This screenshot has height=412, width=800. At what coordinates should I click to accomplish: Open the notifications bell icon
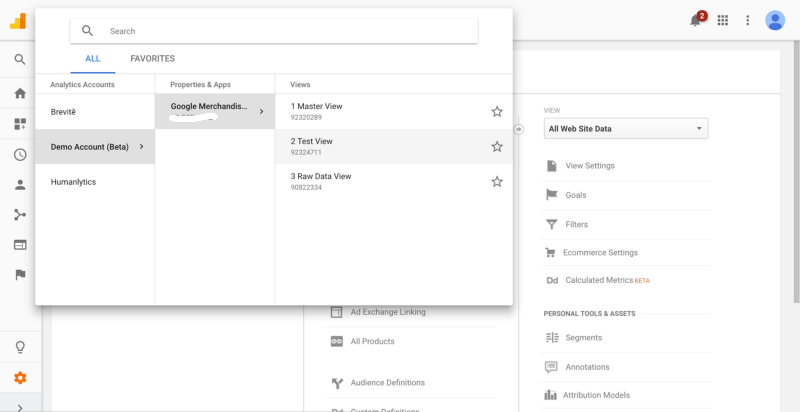point(696,20)
